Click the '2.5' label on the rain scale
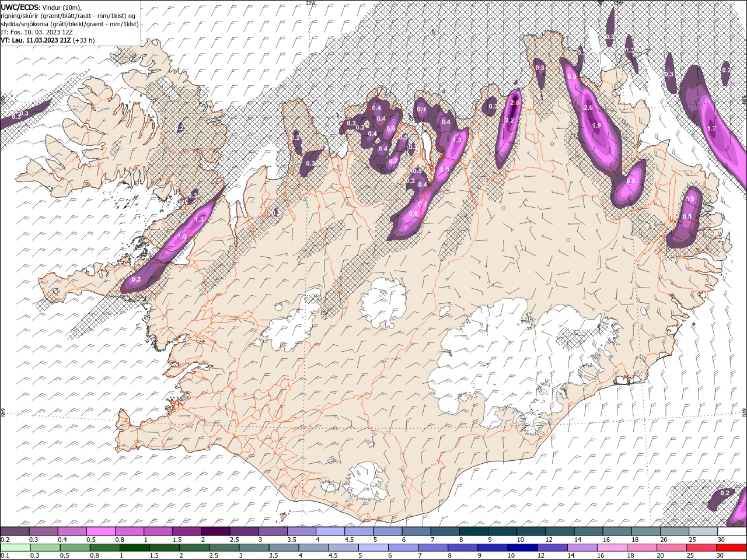The image size is (747, 560). 214,555
